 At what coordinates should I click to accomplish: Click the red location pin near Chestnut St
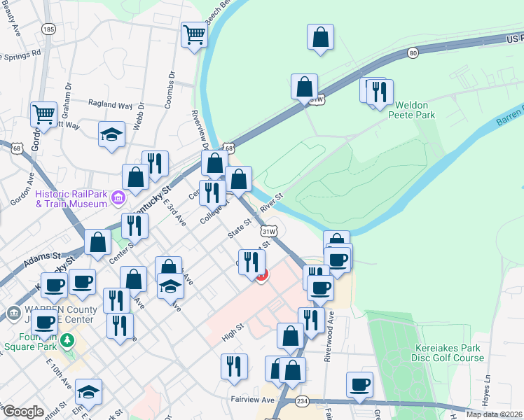(263, 276)
